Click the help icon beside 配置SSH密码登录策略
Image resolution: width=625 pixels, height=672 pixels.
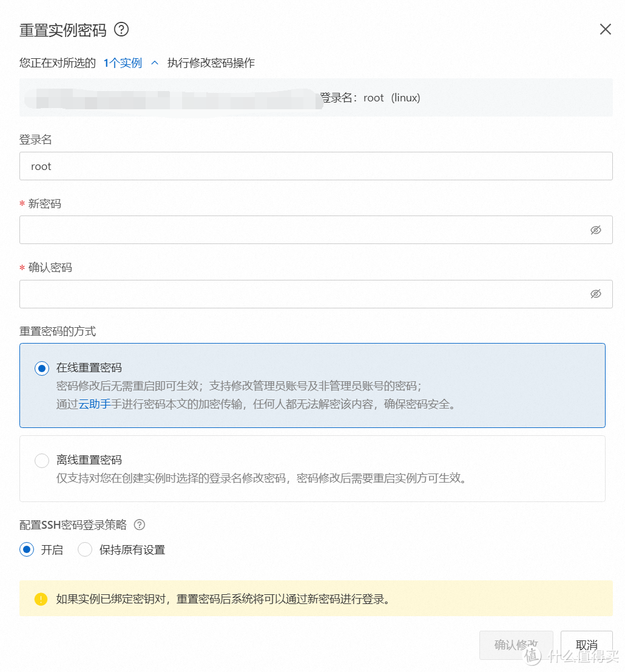pyautogui.click(x=139, y=524)
